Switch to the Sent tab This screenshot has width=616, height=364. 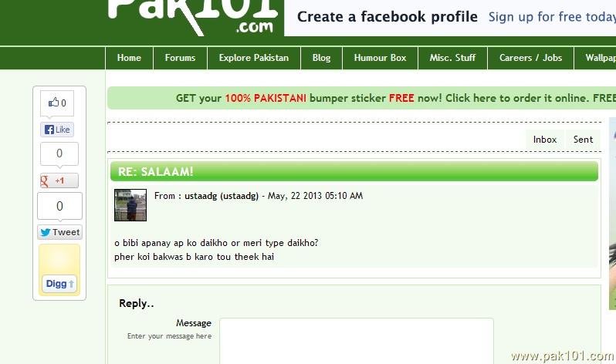[583, 140]
